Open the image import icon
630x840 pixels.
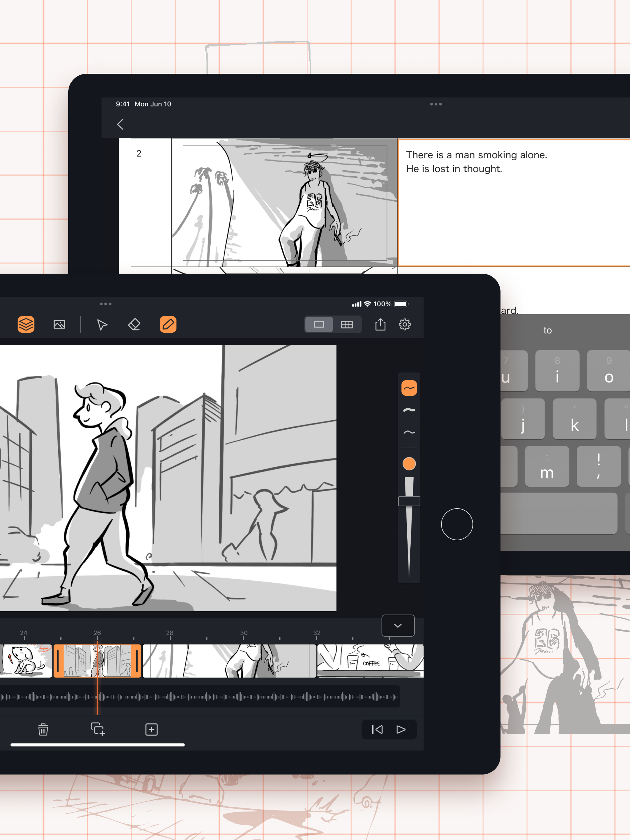tap(59, 324)
